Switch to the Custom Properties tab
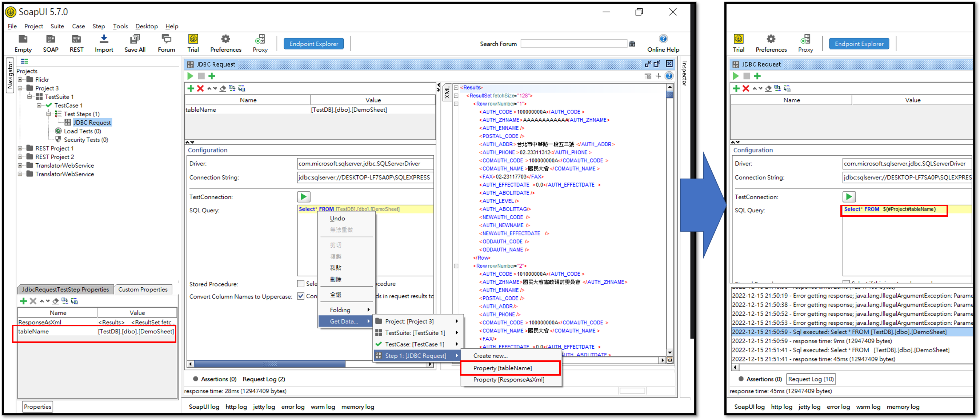Screen dimensions: 980x420 pyautogui.click(x=143, y=289)
